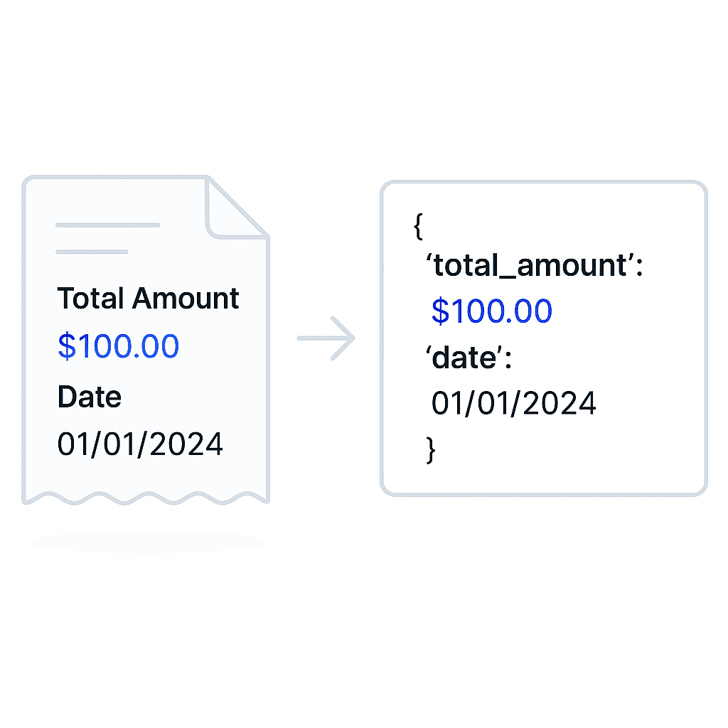This screenshot has width=728, height=728.
Task: Select the 'Total Amount' label on the receipt
Action: coord(148,298)
